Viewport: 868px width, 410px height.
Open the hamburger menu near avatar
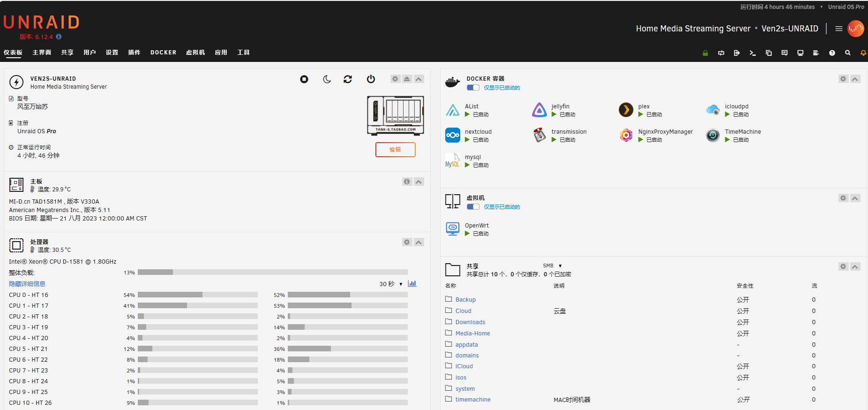click(x=839, y=29)
